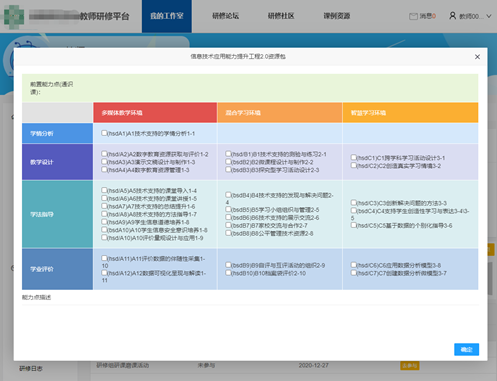Tick B5 学习小组组织与管理 checkbox

pyautogui.click(x=228, y=209)
